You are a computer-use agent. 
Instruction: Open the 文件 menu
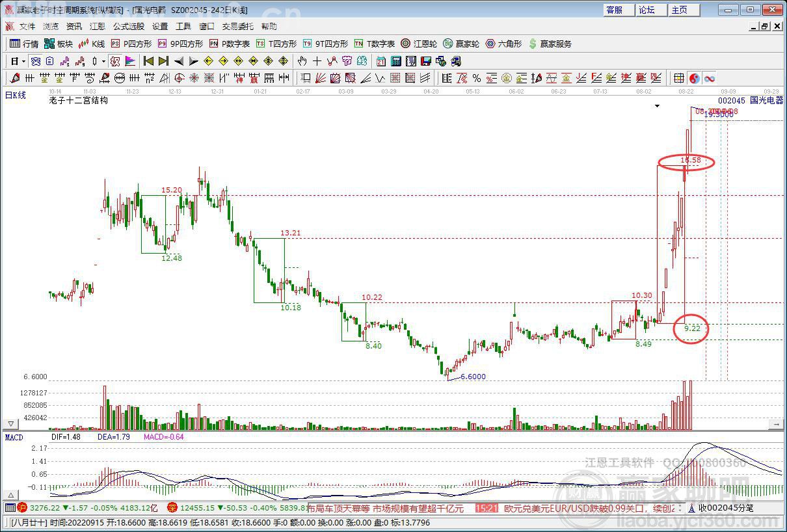click(27, 27)
